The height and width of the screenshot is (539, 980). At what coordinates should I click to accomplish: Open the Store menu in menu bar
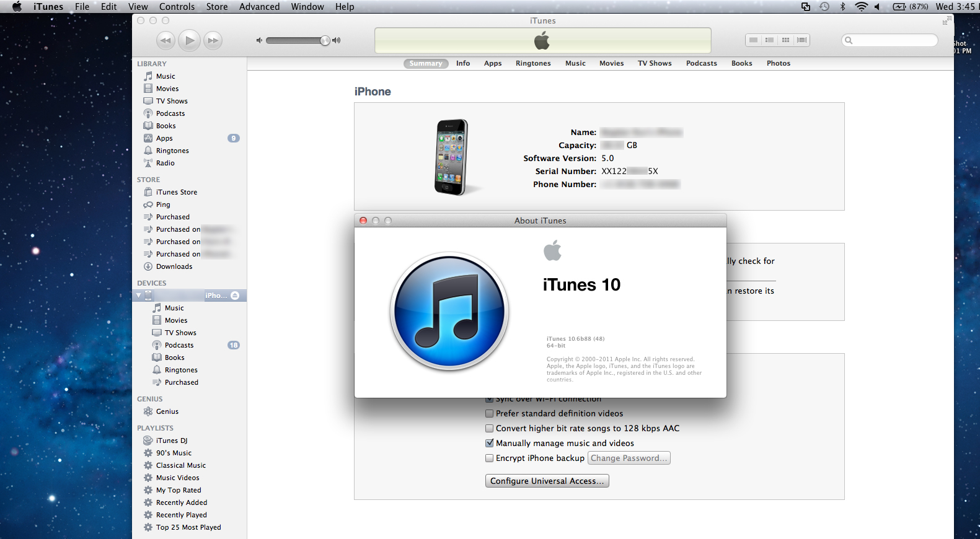tap(217, 7)
